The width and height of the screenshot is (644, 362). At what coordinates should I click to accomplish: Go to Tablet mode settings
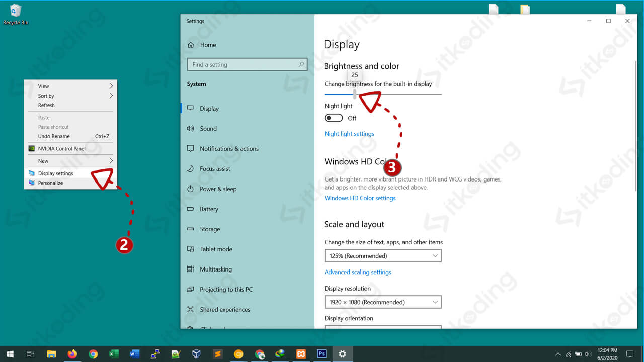pyautogui.click(x=209, y=249)
